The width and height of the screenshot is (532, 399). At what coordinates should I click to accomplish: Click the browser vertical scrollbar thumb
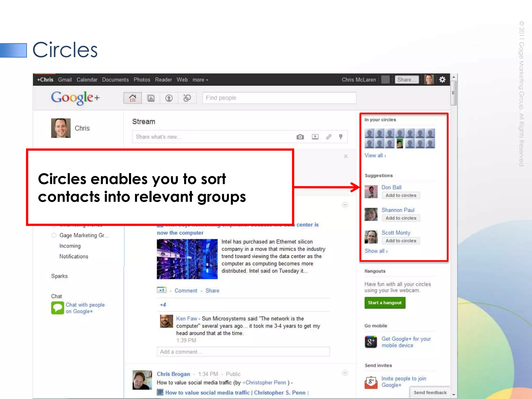(453, 93)
